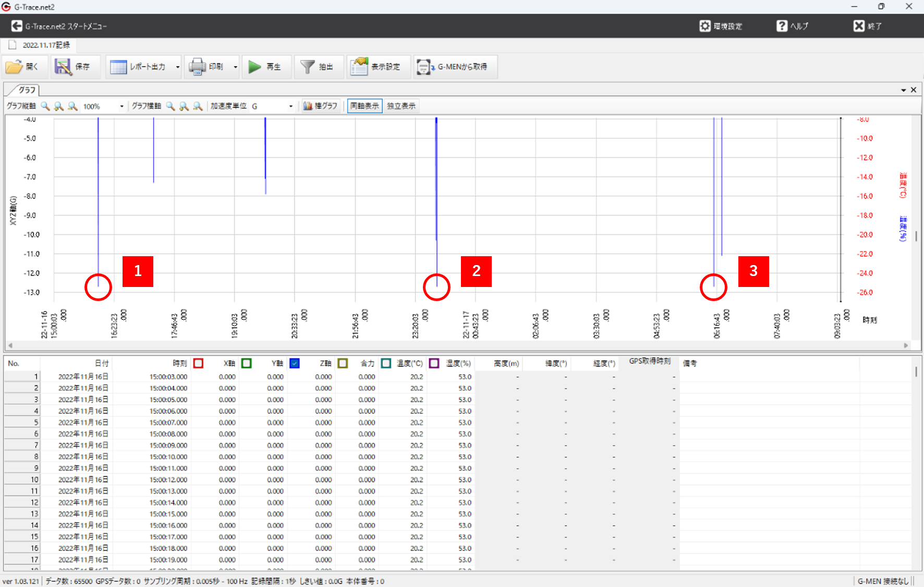The height and width of the screenshot is (587, 924).
Task: Switch to 独立表示 independent display
Action: (x=401, y=106)
